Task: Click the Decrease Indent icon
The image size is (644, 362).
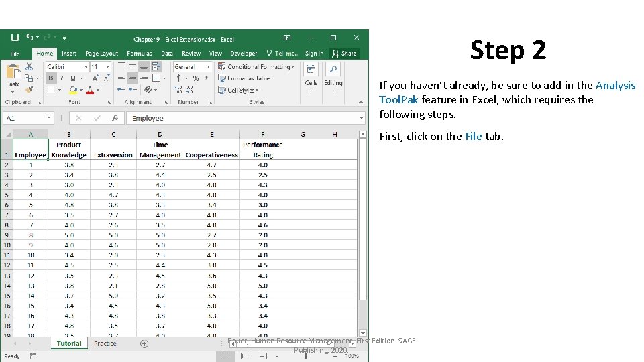Action: [x=121, y=89]
